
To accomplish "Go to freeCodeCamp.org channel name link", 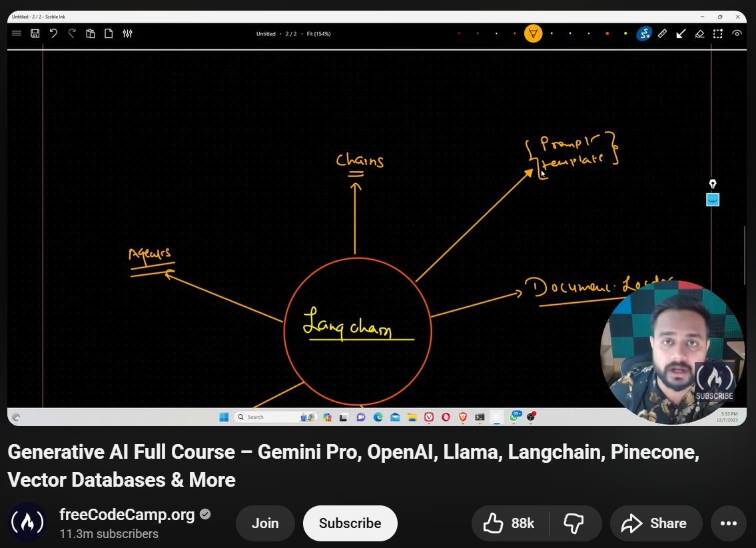I will click(x=127, y=515).
